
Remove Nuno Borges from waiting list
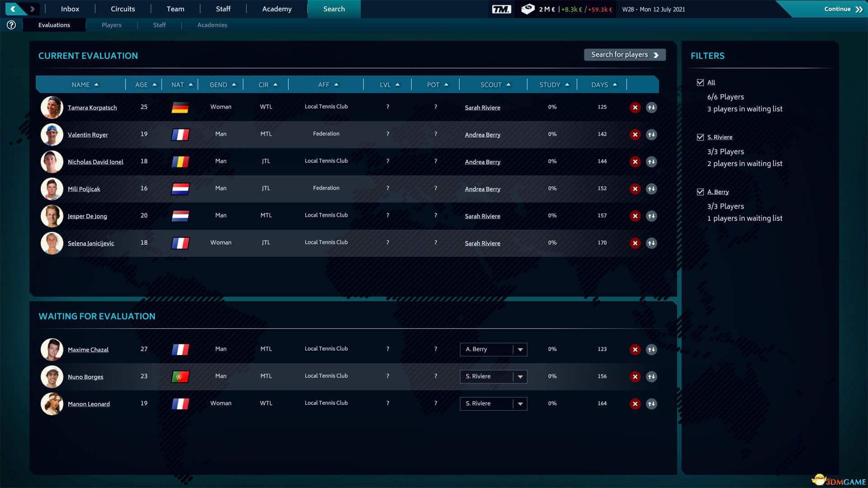pos(635,377)
